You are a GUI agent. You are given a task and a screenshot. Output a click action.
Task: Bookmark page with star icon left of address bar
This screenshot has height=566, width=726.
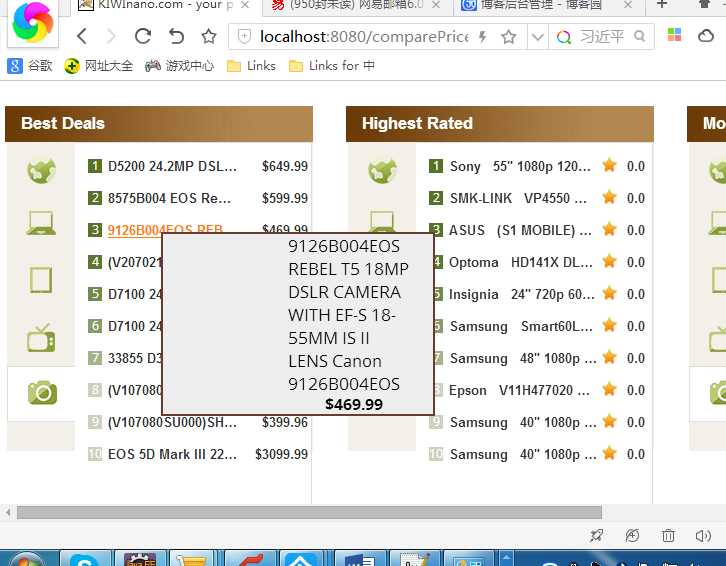click(x=209, y=36)
